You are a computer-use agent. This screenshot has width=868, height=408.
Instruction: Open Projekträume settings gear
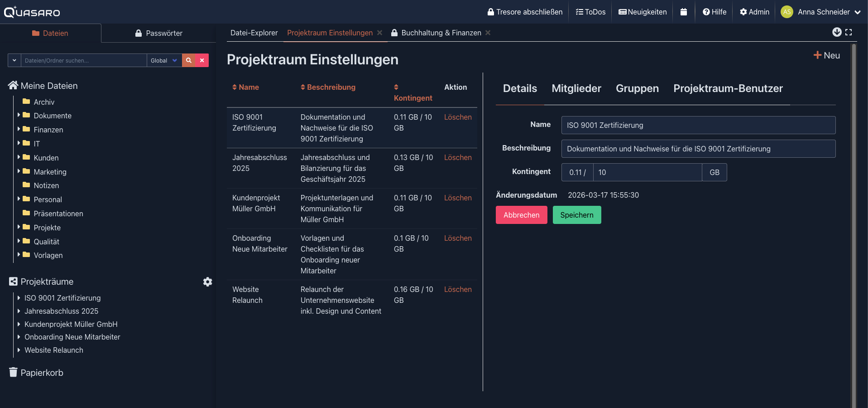click(207, 282)
